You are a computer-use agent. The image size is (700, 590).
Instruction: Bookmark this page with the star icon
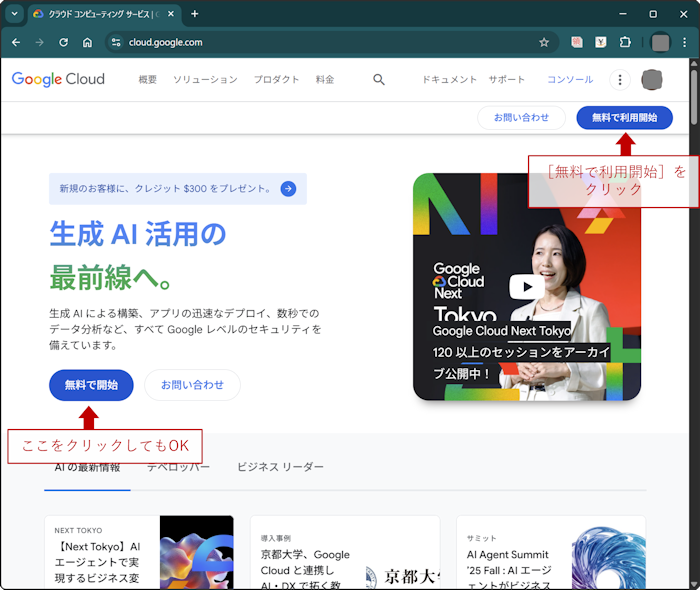pyautogui.click(x=544, y=43)
